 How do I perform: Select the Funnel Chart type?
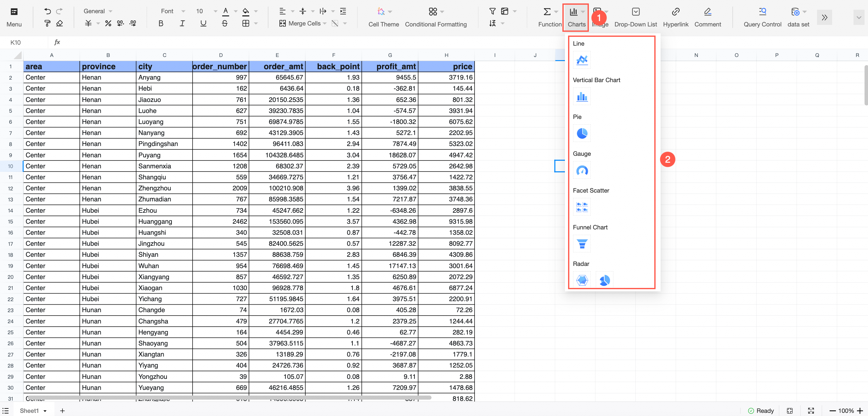(x=582, y=244)
